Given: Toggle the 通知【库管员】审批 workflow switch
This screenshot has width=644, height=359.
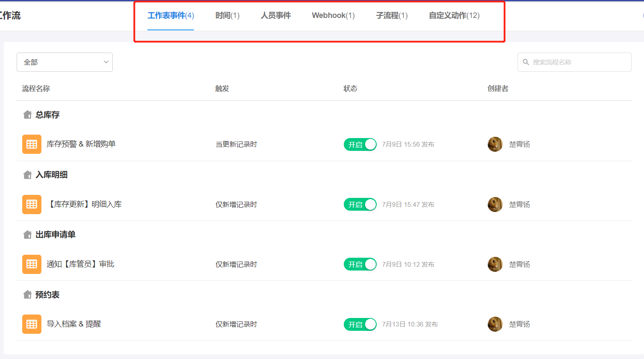Looking at the screenshot, I should [x=360, y=264].
